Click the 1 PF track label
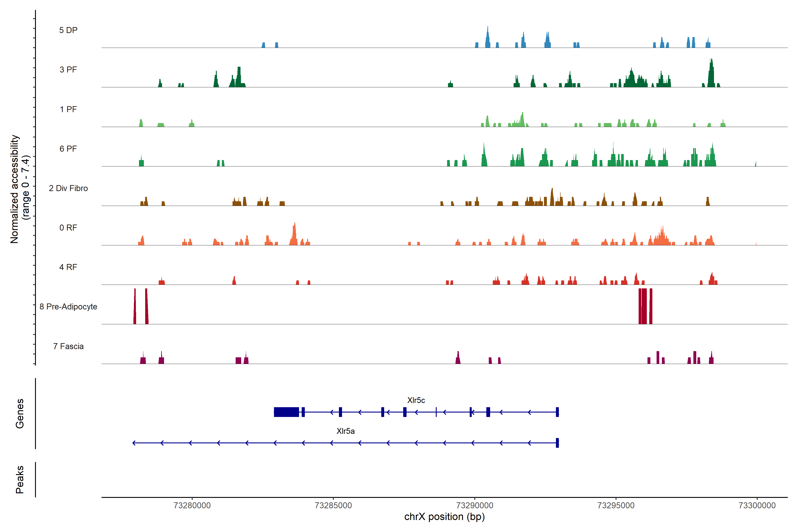The width and height of the screenshot is (798, 532). (x=68, y=109)
